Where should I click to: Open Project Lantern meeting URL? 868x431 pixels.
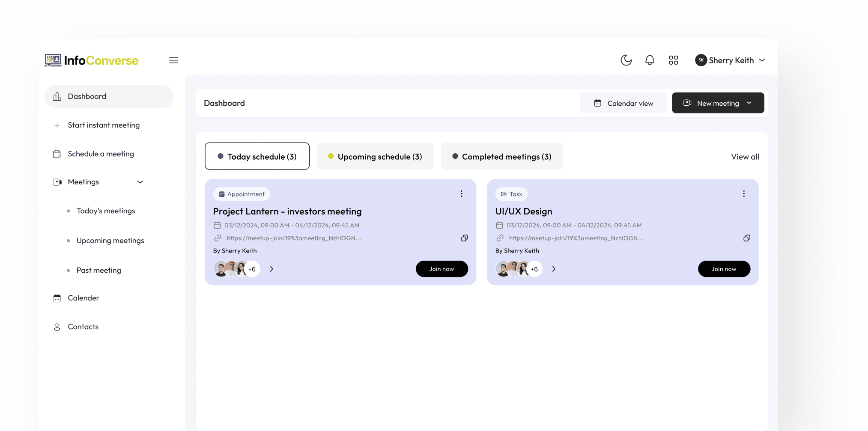point(294,238)
